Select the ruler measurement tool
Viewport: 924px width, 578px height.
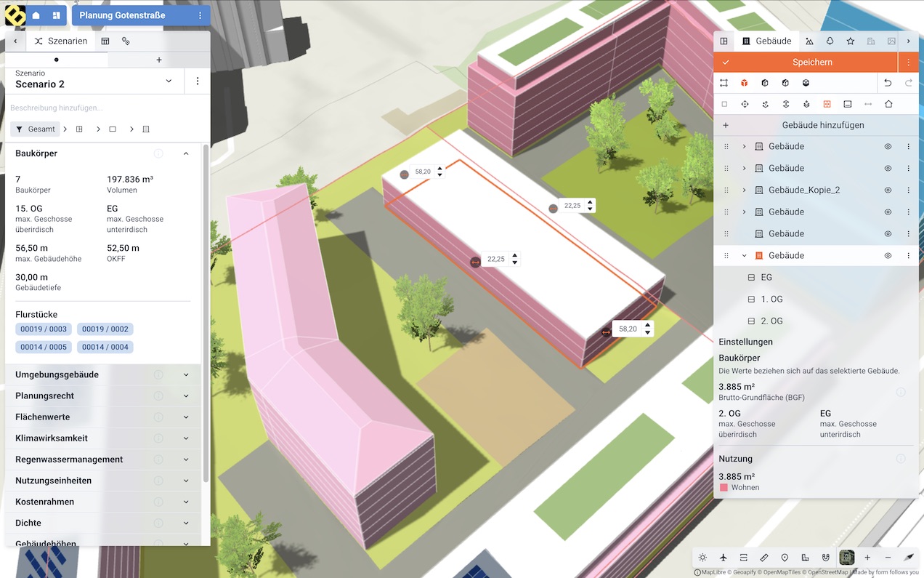pyautogui.click(x=764, y=558)
